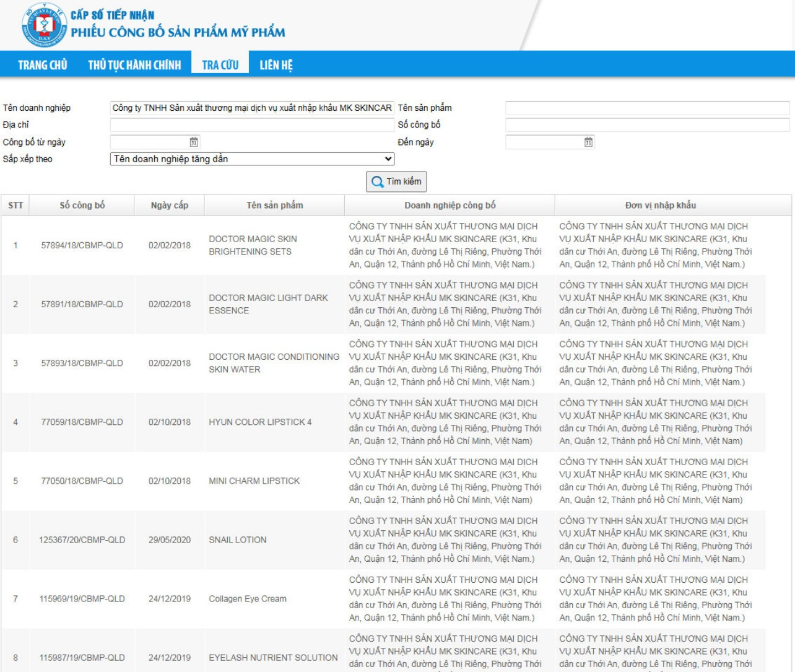Expand the Sắp xếp theo dropdown
795x672 pixels.
tap(252, 159)
